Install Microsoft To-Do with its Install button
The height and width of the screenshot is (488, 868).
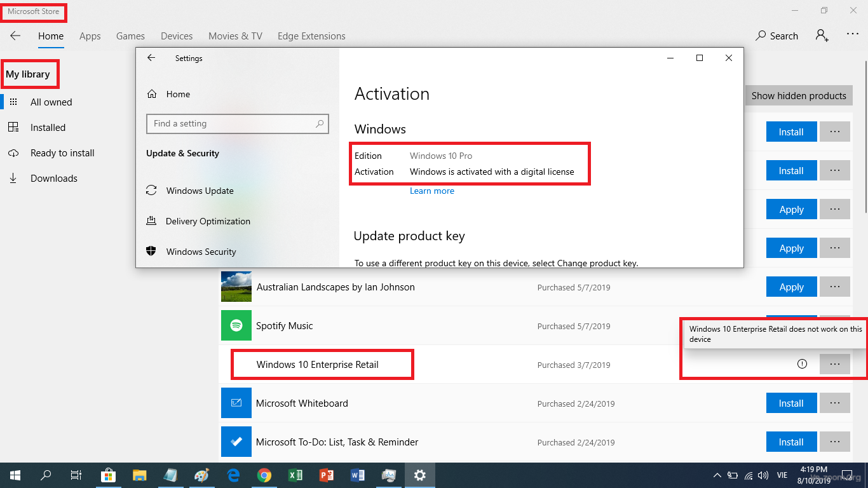pos(791,442)
